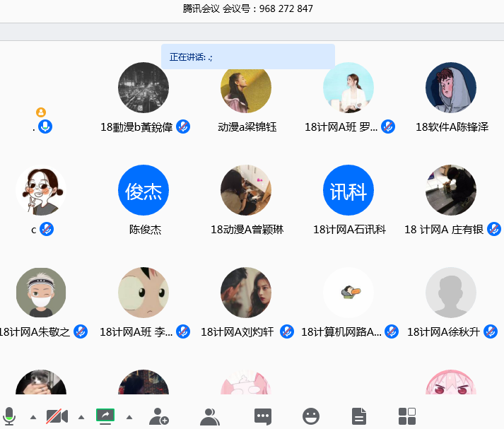The width and height of the screenshot is (504, 429).
Task: Mute the microphone in the bottom toolbar
Action: (x=9, y=416)
